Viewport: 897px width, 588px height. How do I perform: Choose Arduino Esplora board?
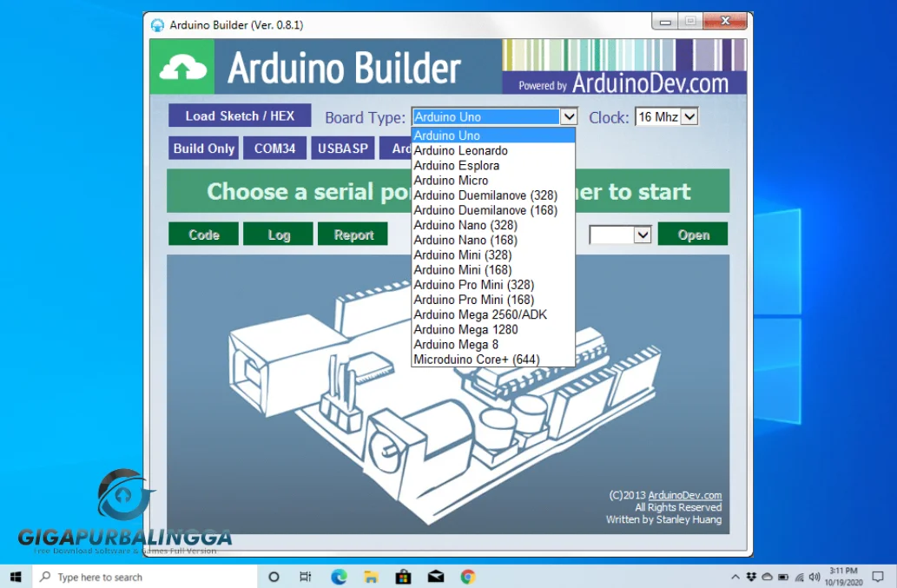tap(493, 165)
